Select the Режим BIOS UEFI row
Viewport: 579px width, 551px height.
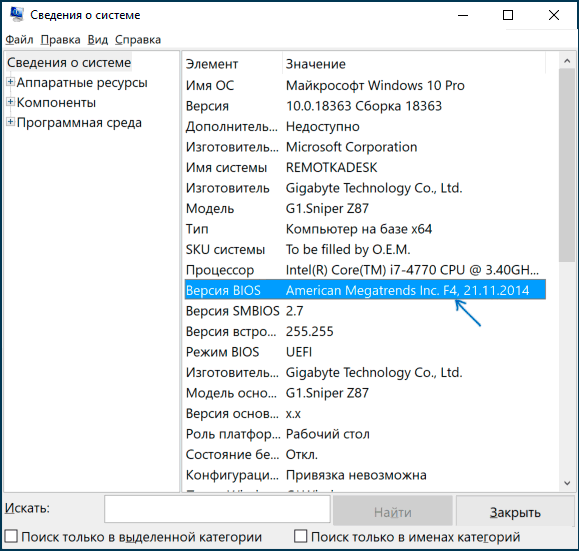[365, 352]
